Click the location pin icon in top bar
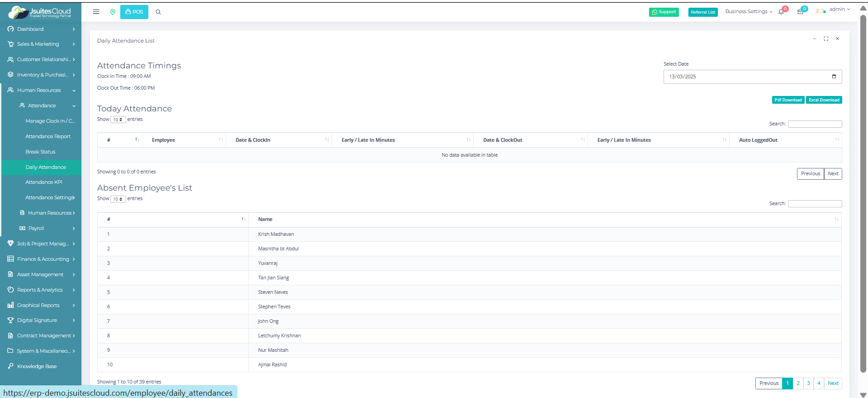The height and width of the screenshot is (398, 868). tap(113, 12)
